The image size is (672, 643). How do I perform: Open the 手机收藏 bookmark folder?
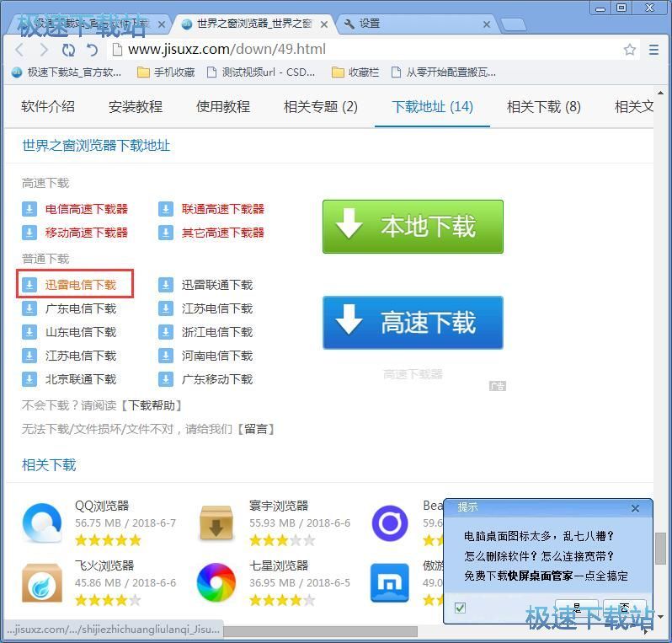pyautogui.click(x=166, y=72)
